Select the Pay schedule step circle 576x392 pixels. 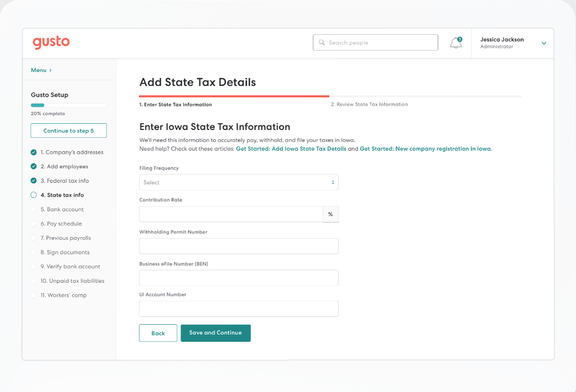pos(34,224)
